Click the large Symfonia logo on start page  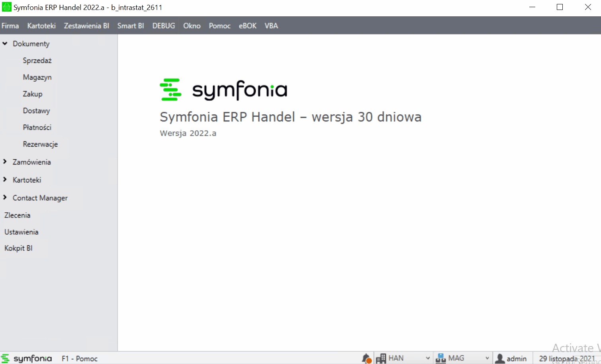(223, 90)
